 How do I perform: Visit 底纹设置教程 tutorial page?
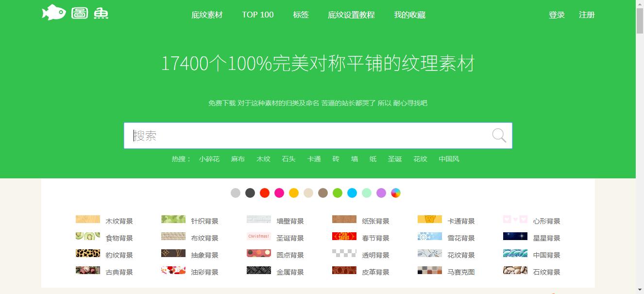tap(351, 15)
